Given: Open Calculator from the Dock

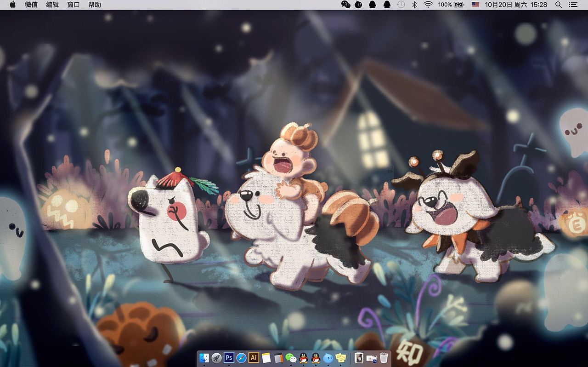Looking at the screenshot, I should coord(278,358).
